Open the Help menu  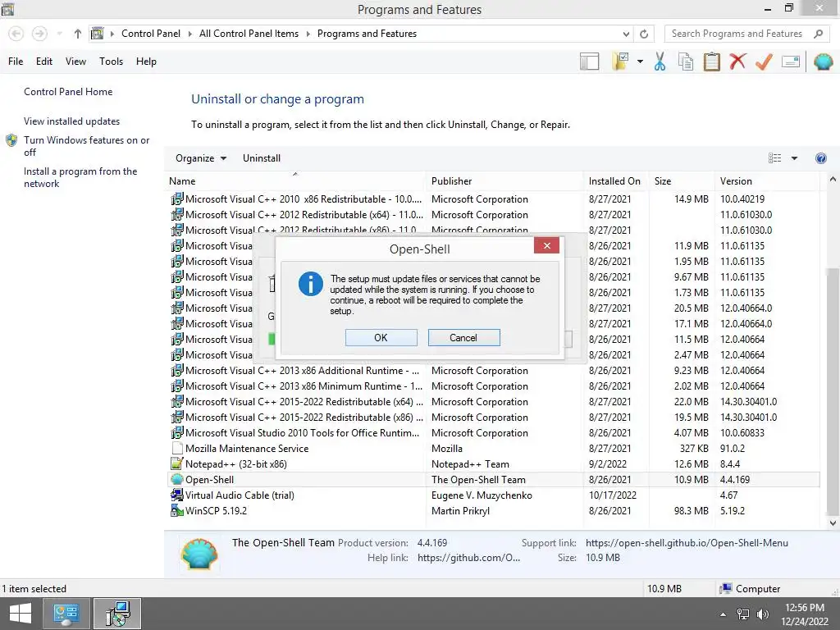point(146,62)
